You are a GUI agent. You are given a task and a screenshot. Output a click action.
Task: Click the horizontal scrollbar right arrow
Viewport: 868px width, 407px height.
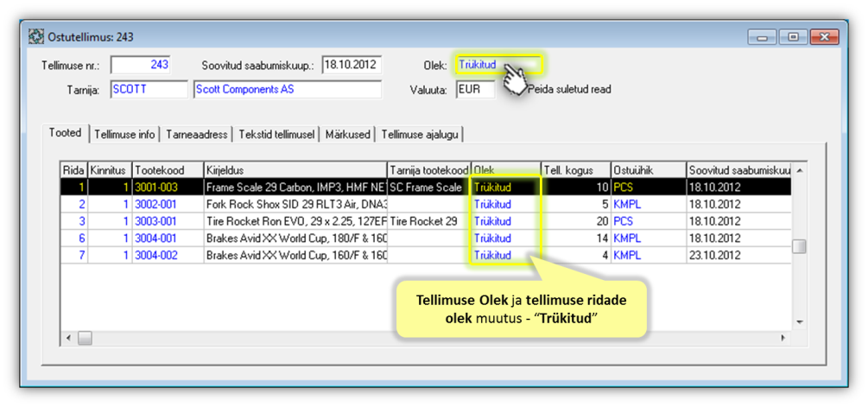pyautogui.click(x=782, y=337)
